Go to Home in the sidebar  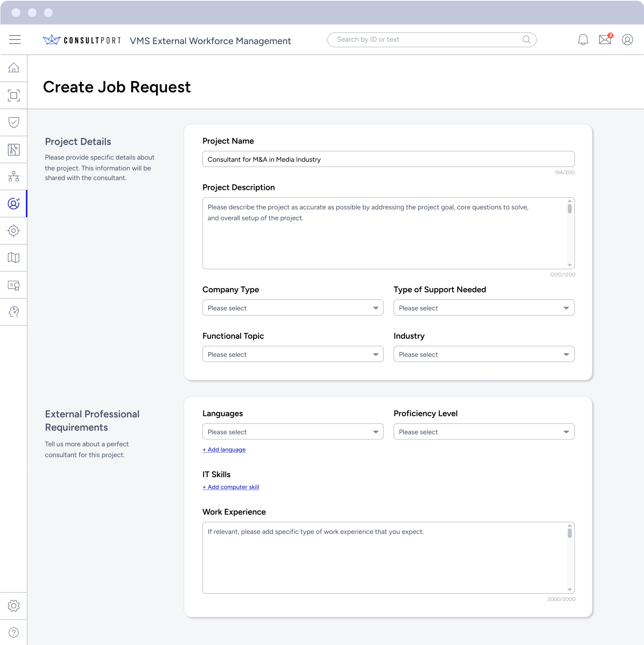(14, 68)
